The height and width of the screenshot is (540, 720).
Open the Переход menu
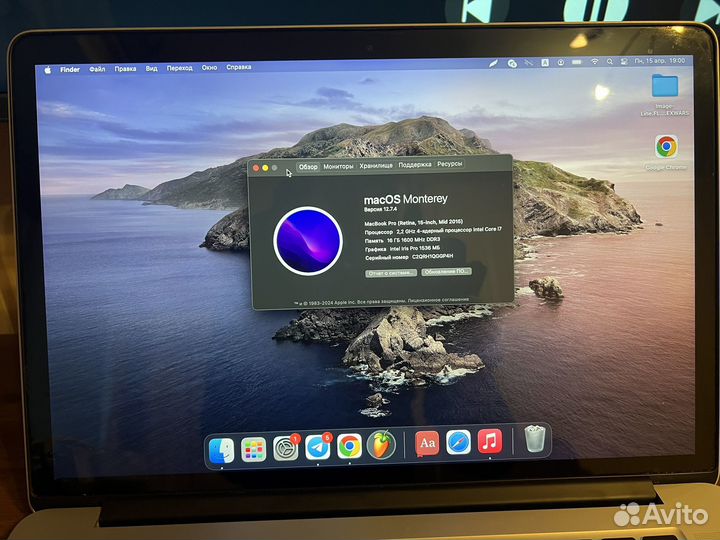(x=180, y=68)
